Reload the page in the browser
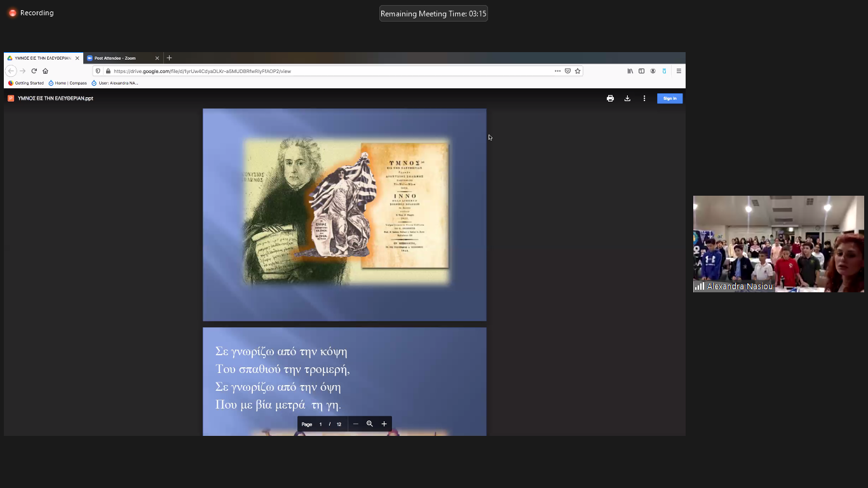The image size is (868, 488). tap(34, 71)
